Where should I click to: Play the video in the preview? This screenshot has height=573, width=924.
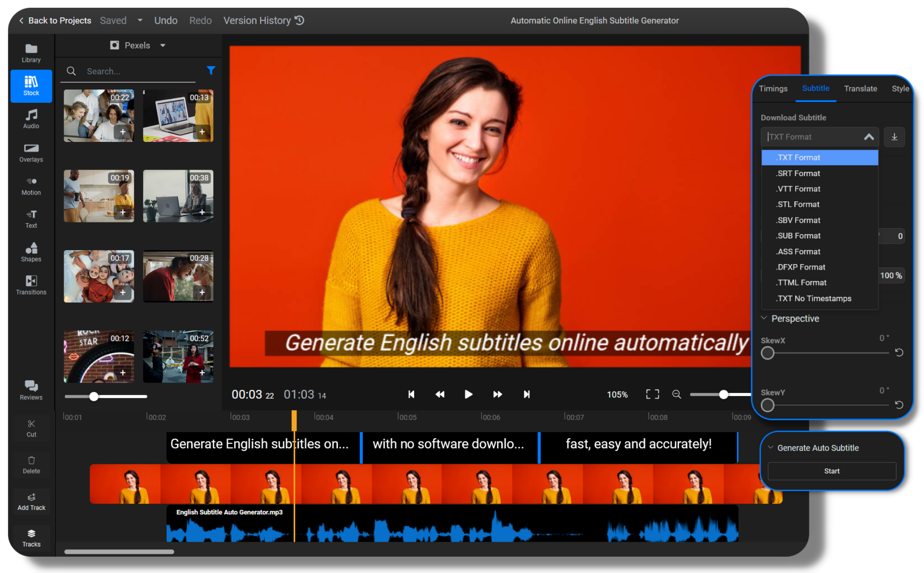pyautogui.click(x=468, y=394)
